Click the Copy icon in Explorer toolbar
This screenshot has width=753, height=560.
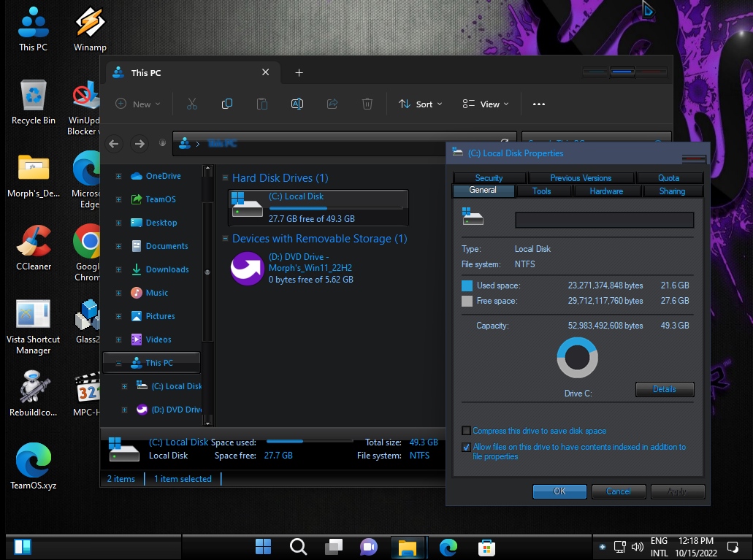click(x=227, y=104)
